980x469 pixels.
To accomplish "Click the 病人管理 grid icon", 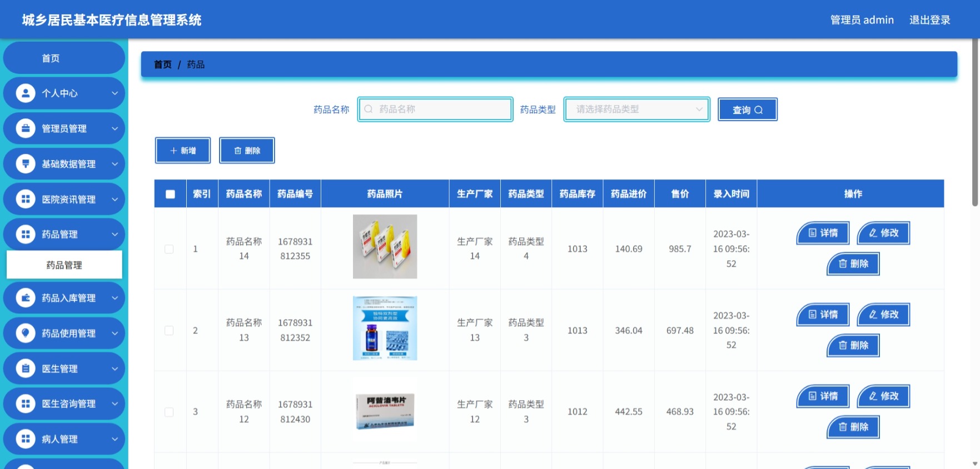I will tap(26, 438).
